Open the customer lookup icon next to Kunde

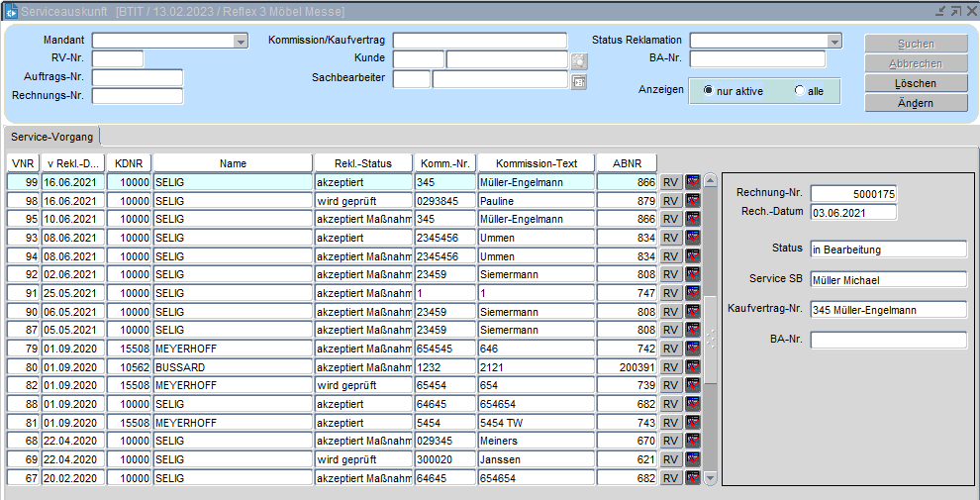point(579,60)
